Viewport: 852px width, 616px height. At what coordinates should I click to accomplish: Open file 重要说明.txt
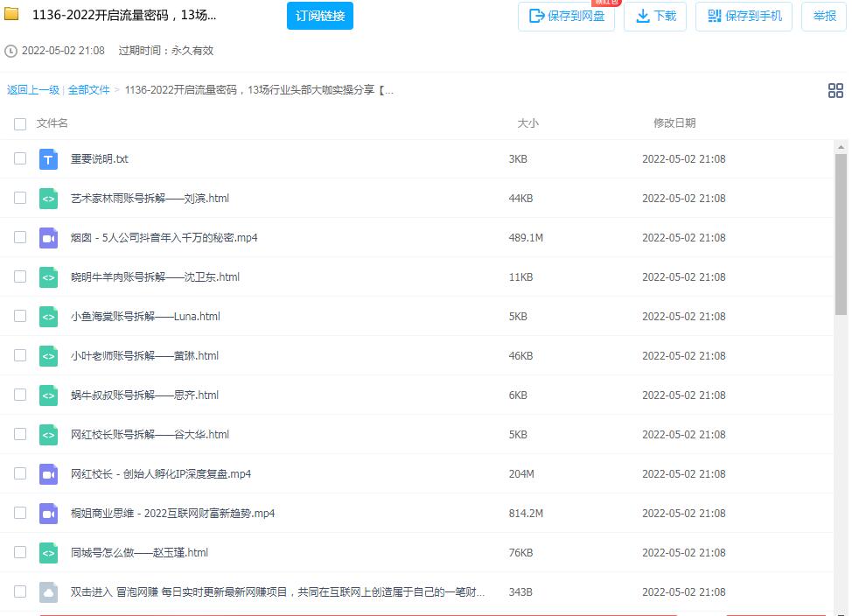[100, 158]
